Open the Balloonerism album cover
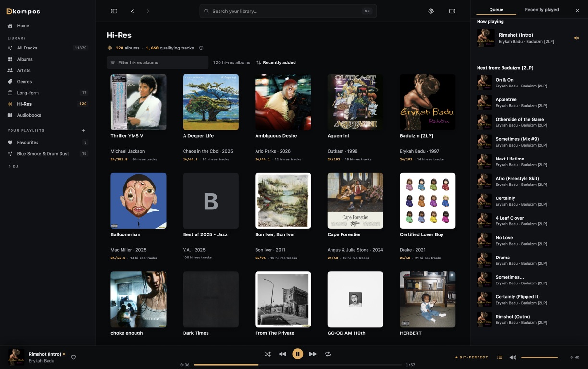 point(138,201)
